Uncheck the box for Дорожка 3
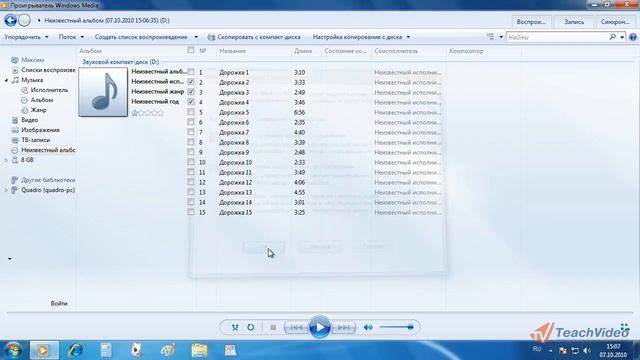The height and width of the screenshot is (360, 640). pos(191,92)
